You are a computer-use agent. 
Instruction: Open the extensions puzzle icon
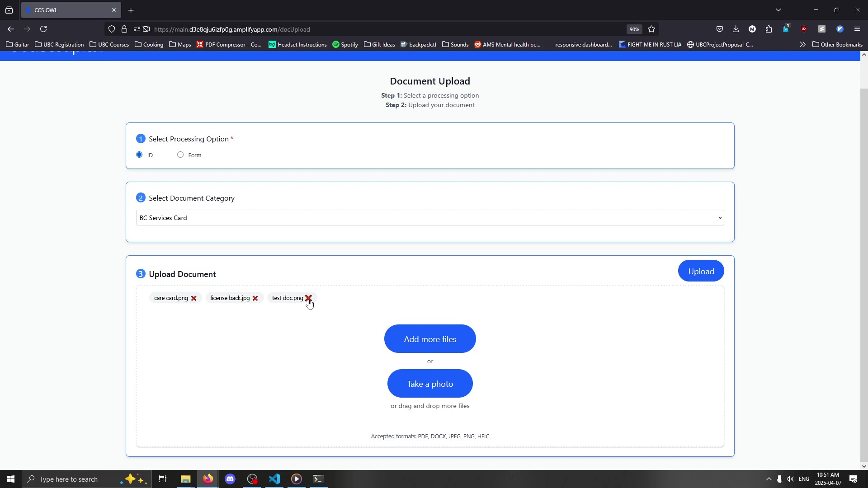coord(769,29)
